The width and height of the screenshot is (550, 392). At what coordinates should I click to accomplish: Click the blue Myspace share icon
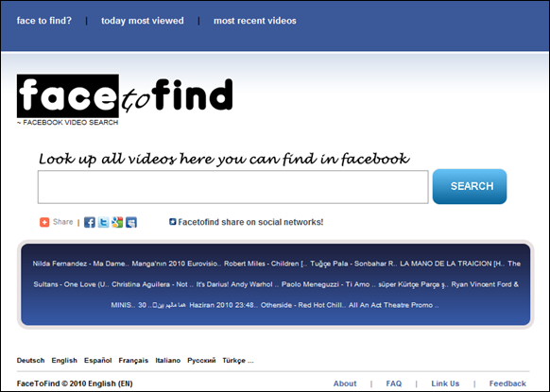131,222
